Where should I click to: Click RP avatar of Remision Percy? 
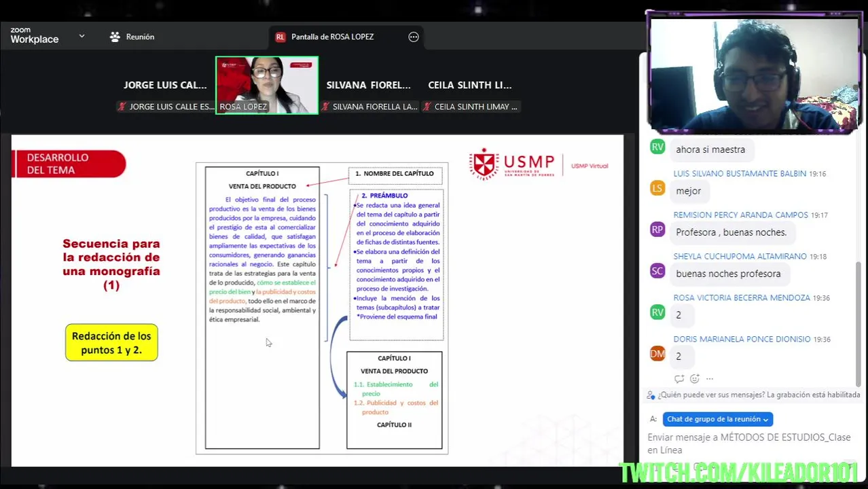point(657,230)
